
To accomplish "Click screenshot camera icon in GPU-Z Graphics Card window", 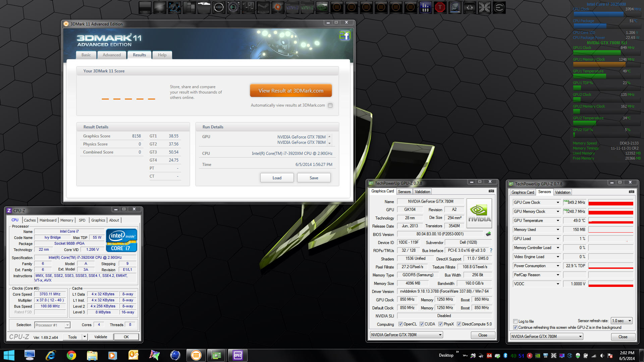I will [x=491, y=191].
